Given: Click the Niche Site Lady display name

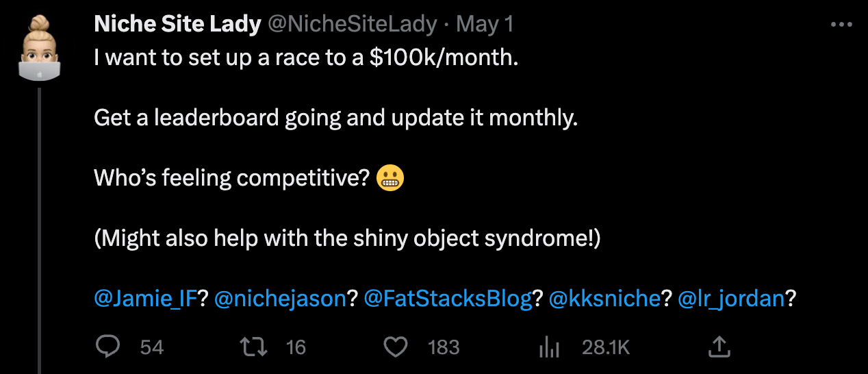Looking at the screenshot, I should click(177, 25).
